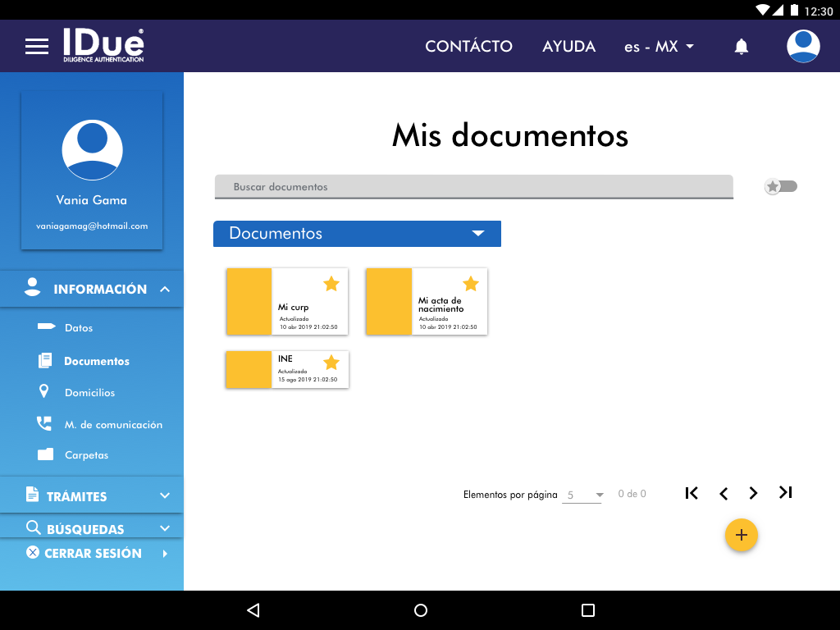Open the es - MX language dropdown

pos(659,47)
